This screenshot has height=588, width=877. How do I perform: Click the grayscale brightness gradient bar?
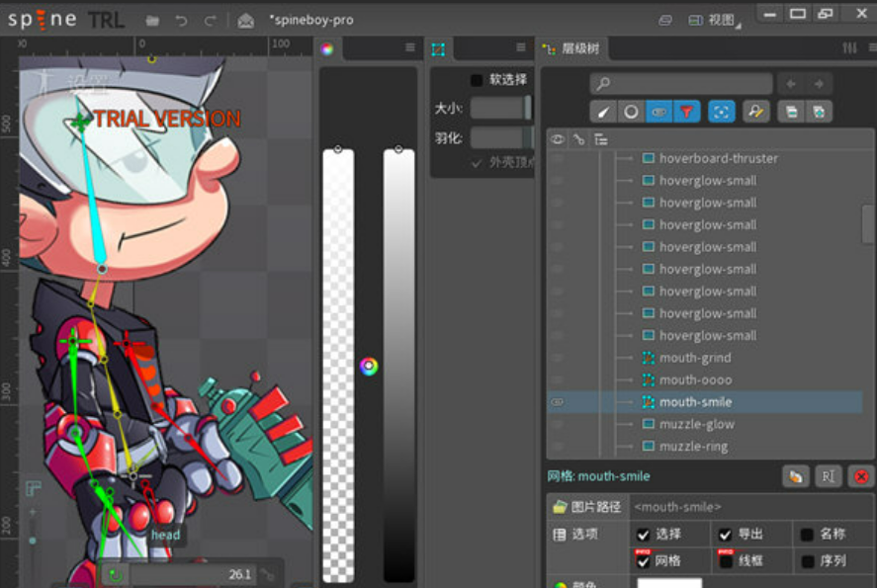398,366
